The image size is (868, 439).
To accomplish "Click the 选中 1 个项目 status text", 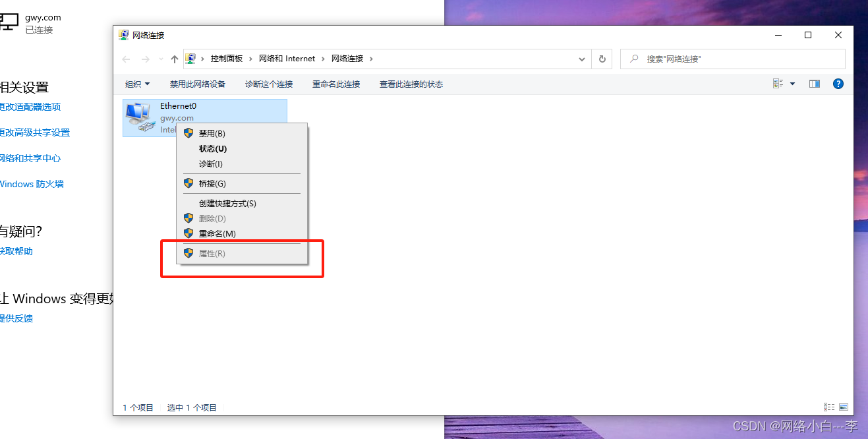I will (192, 408).
